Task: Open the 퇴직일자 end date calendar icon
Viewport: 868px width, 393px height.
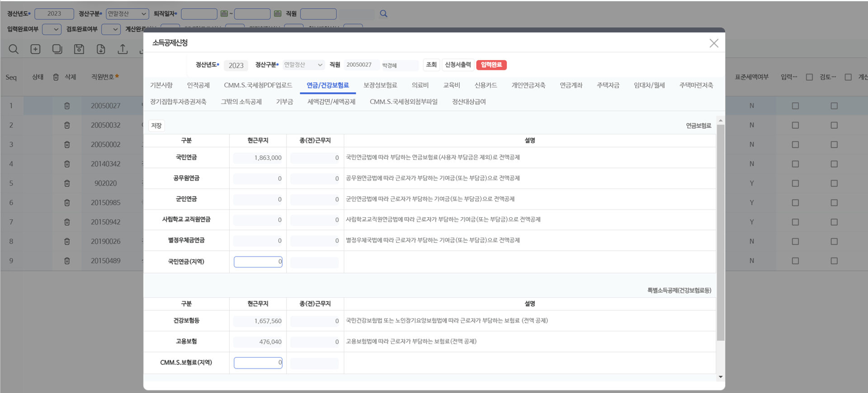Action: [278, 14]
